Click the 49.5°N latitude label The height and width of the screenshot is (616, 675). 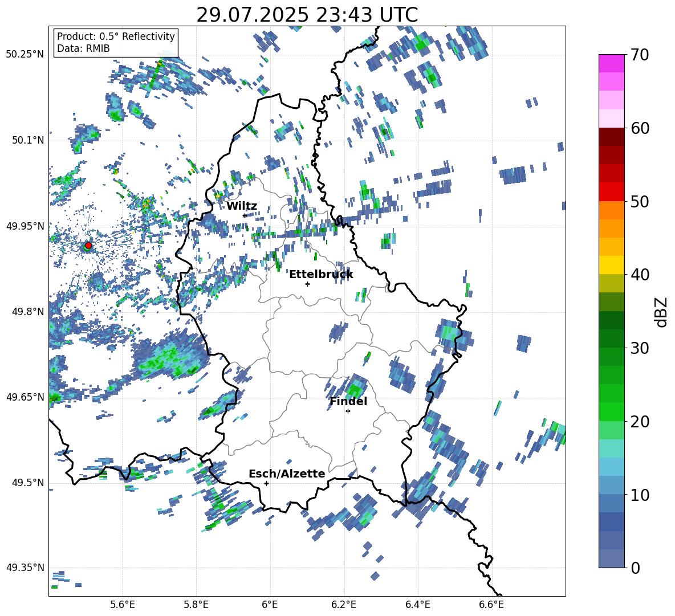tap(28, 482)
